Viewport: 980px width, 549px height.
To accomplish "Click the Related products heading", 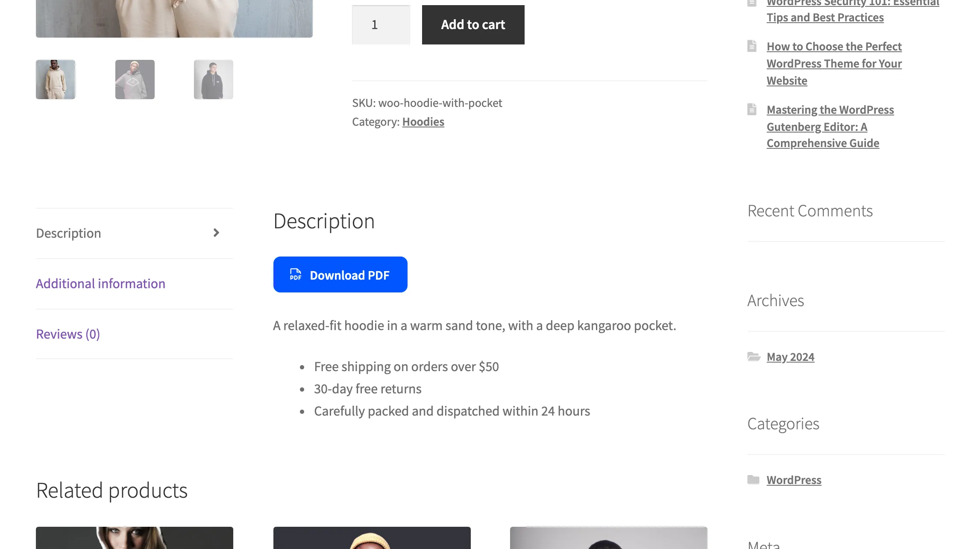I will (x=111, y=490).
